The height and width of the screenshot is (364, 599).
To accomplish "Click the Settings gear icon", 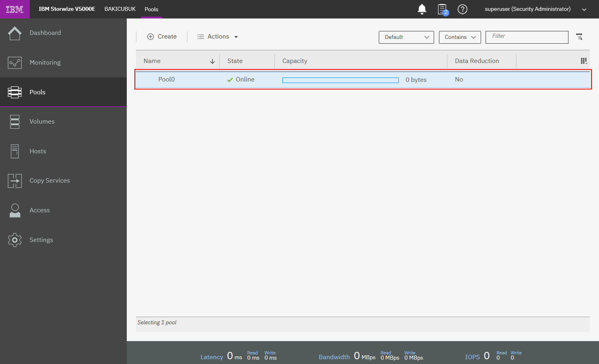I will click(15, 240).
